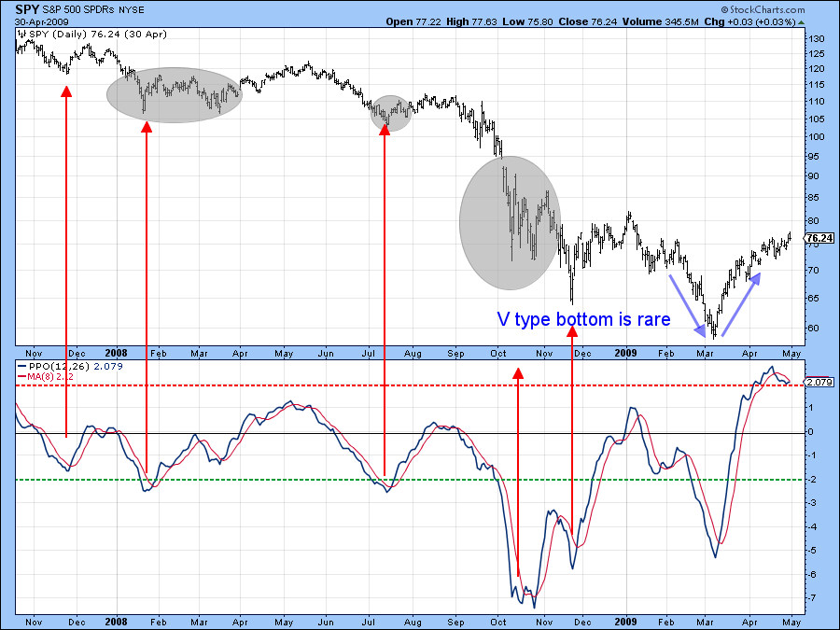Viewport: 840px width, 630px height.
Task: Click the 130 price axis label
Action: 817,39
